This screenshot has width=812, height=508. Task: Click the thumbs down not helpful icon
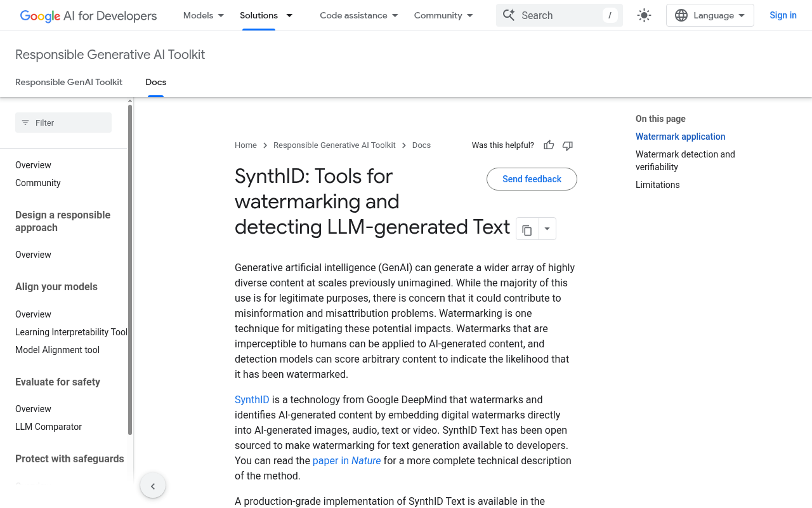tap(568, 145)
